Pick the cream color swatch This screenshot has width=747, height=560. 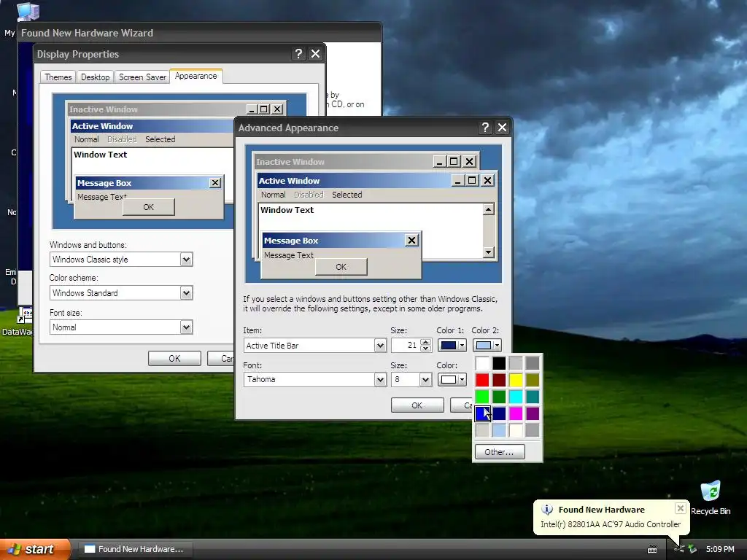516,430
